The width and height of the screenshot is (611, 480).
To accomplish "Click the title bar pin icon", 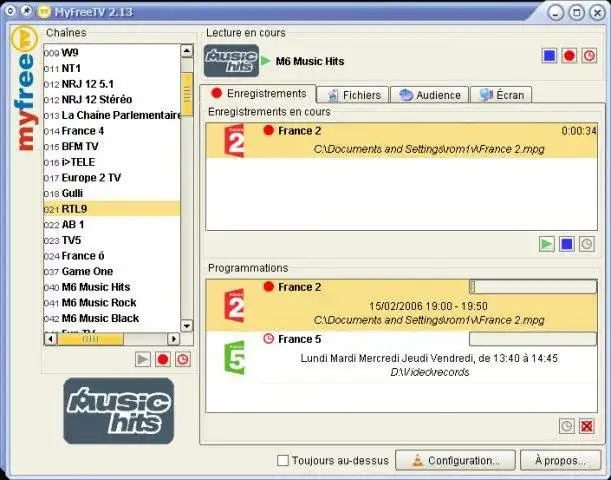I will (26, 11).
